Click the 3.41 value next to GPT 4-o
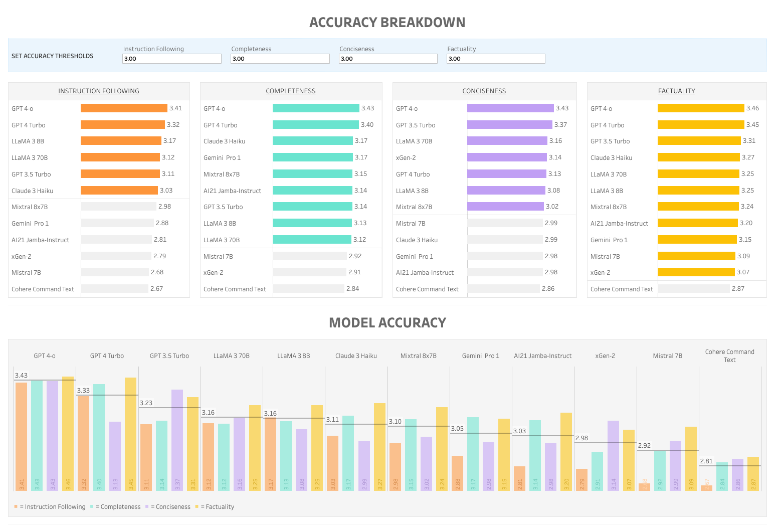This screenshot has width=780, height=532. click(176, 108)
